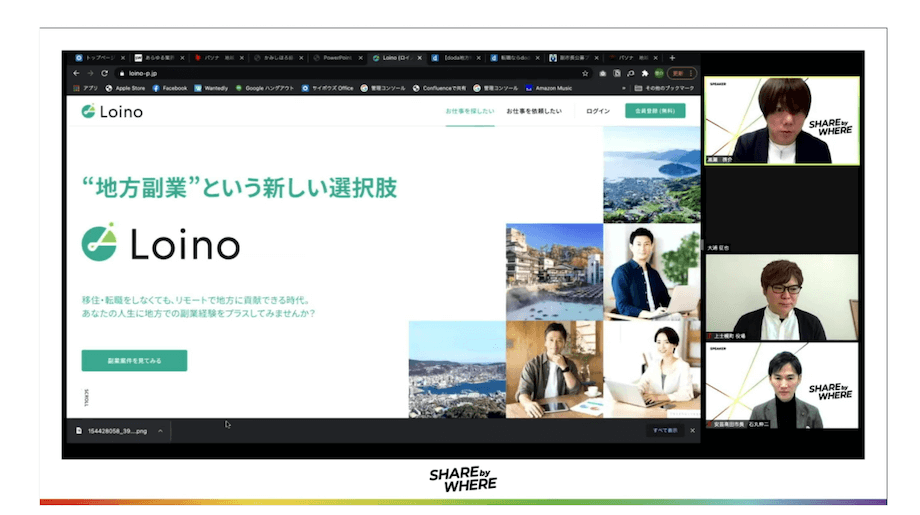Click the 会員登録 (無料) button
Image resolution: width=920 pixels, height=515 pixels.
[655, 111]
